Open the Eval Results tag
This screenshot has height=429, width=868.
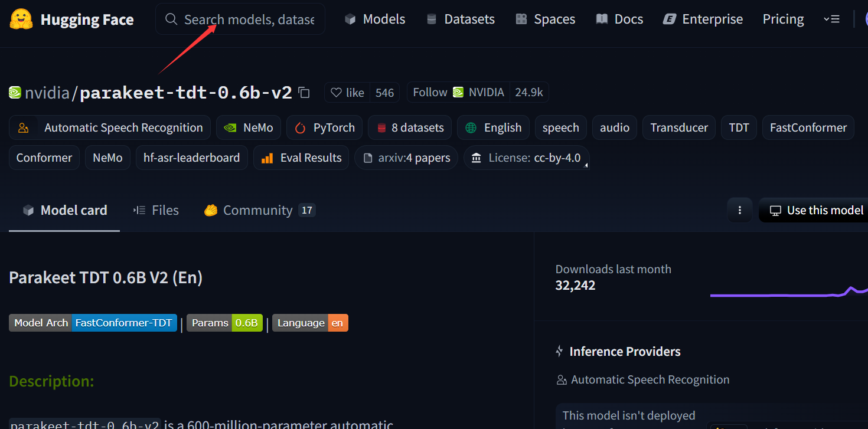point(301,158)
